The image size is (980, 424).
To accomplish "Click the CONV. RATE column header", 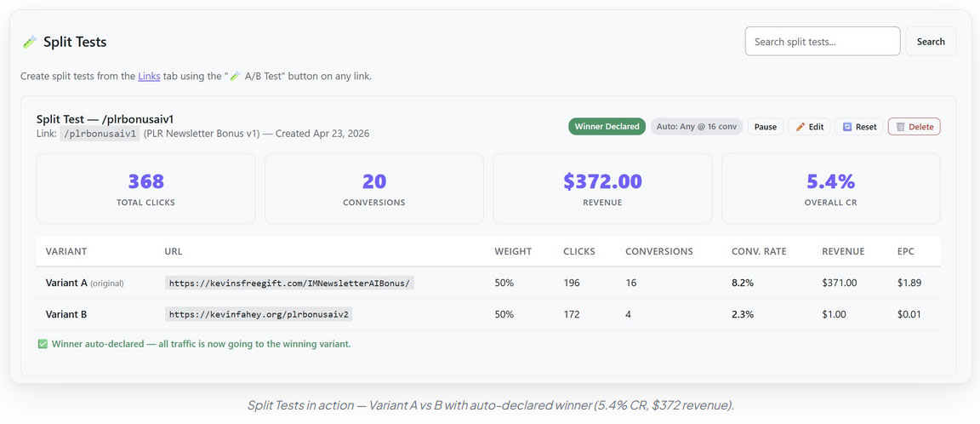I will pos(759,251).
